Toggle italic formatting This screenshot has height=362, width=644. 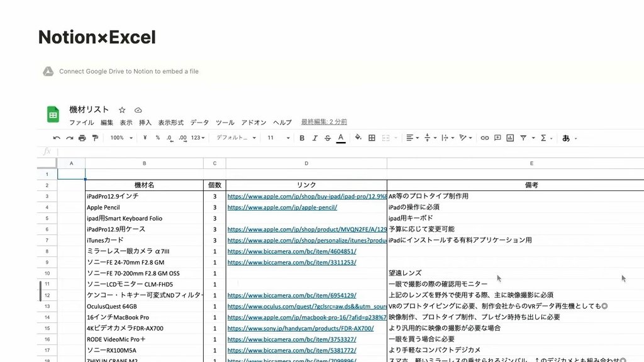tap(314, 138)
